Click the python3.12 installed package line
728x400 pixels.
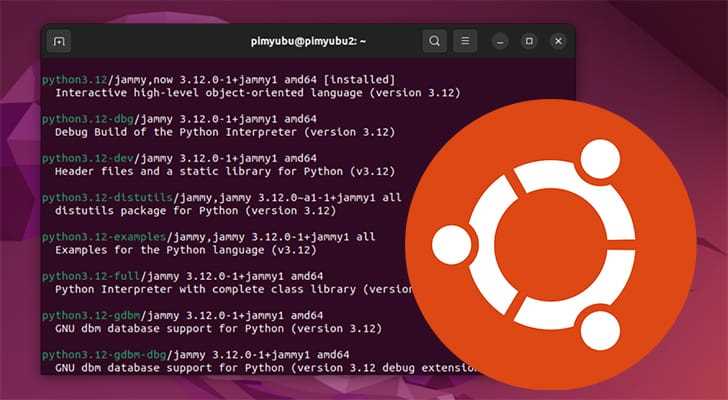pyautogui.click(x=218, y=80)
